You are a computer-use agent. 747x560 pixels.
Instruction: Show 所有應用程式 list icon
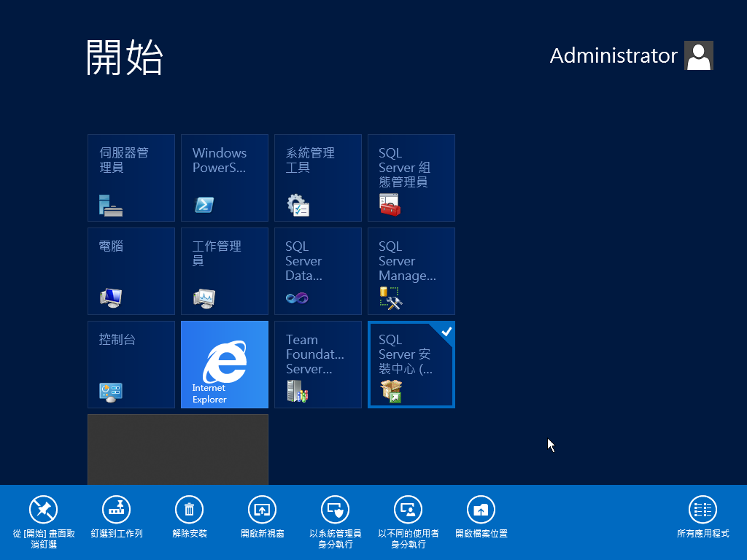pos(703,510)
